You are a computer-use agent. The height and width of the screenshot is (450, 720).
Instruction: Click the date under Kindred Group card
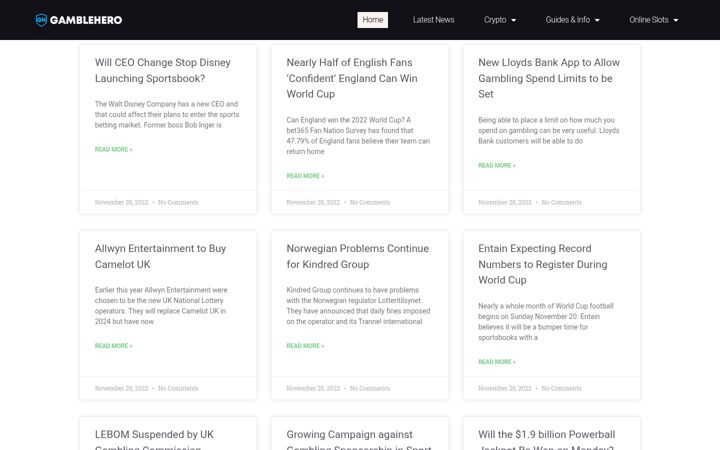[313, 388]
